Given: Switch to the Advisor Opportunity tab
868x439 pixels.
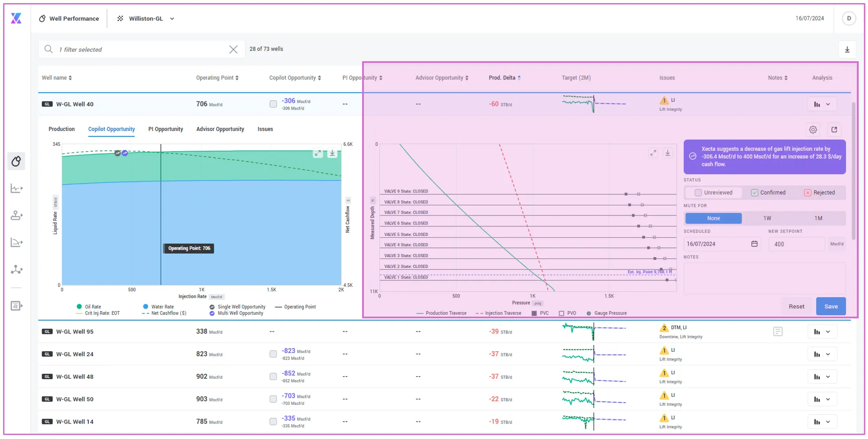Looking at the screenshot, I should tap(220, 129).
